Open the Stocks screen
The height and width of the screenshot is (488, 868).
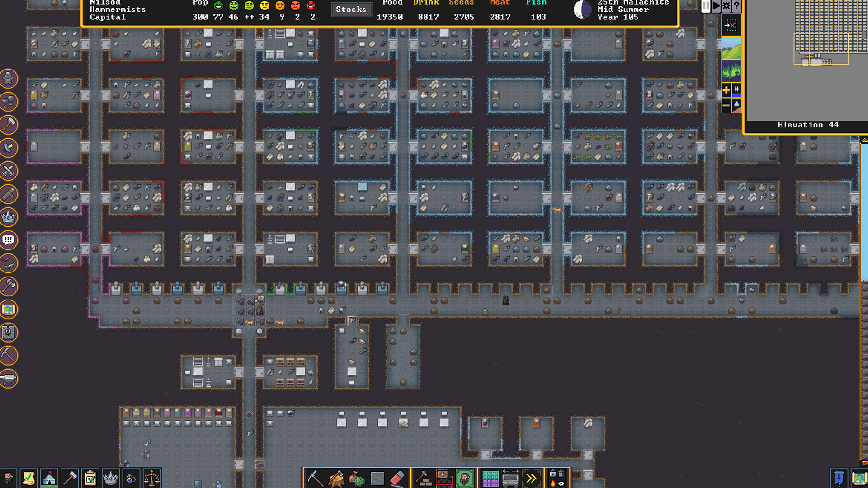tap(351, 9)
